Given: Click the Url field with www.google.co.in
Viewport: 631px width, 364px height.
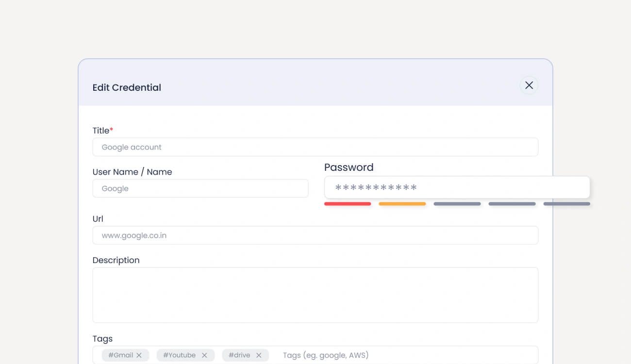Looking at the screenshot, I should point(315,235).
